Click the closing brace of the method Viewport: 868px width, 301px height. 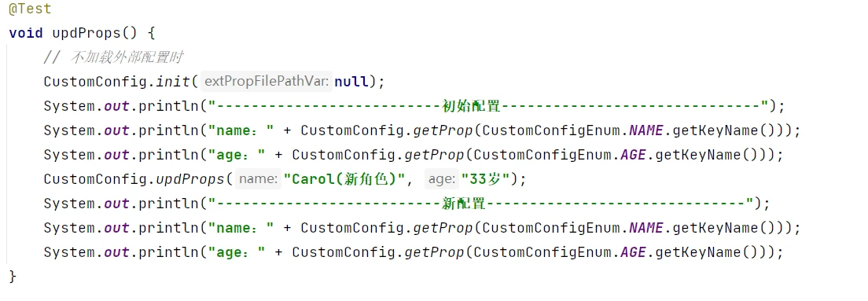pyautogui.click(x=13, y=276)
